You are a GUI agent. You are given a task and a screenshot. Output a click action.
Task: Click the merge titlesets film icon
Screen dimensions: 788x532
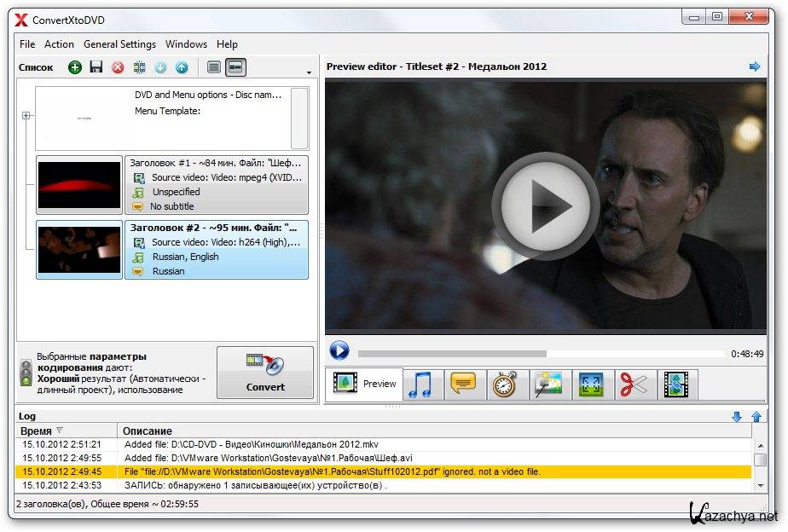(x=139, y=67)
